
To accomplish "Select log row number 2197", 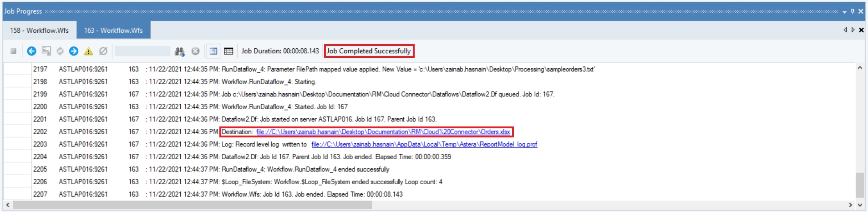I will coord(40,69).
